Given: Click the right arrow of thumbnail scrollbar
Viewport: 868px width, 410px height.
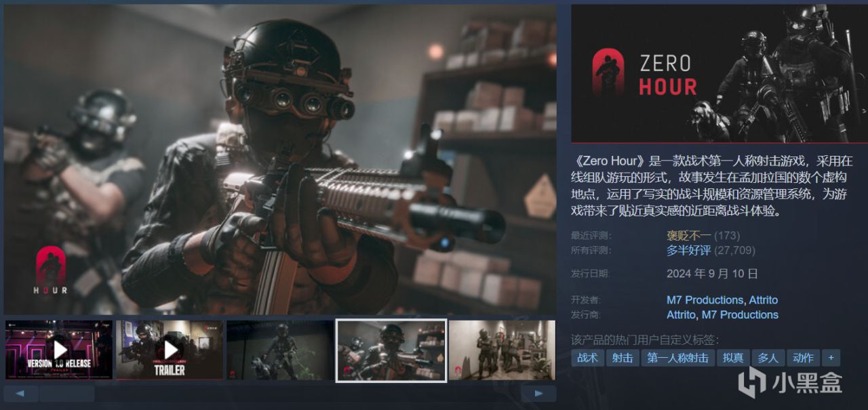Looking at the screenshot, I should (539, 393).
